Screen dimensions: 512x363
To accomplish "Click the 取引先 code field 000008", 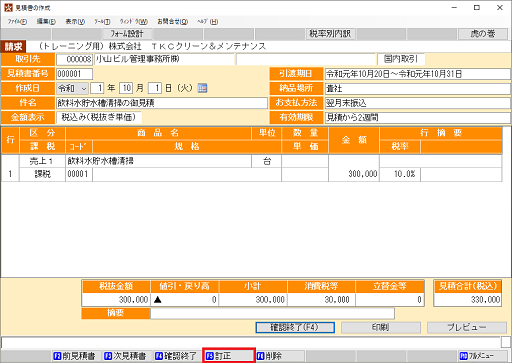I will point(74,59).
